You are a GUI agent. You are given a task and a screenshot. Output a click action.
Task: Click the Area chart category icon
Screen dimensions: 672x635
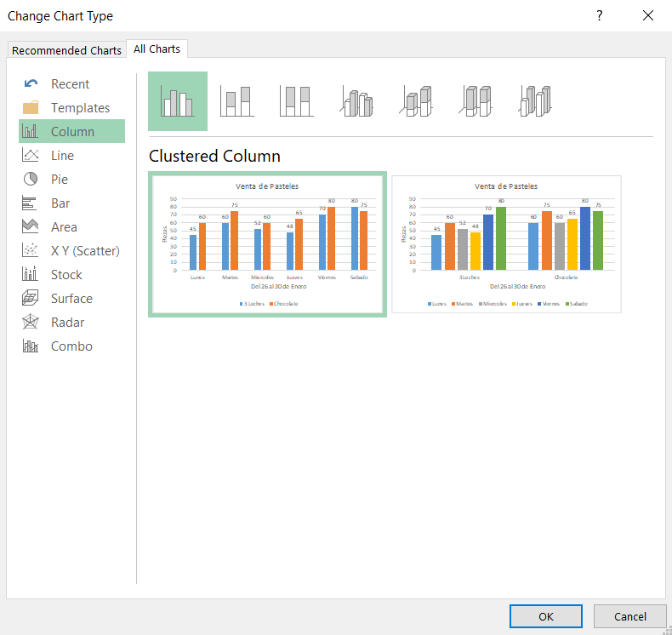(x=30, y=226)
